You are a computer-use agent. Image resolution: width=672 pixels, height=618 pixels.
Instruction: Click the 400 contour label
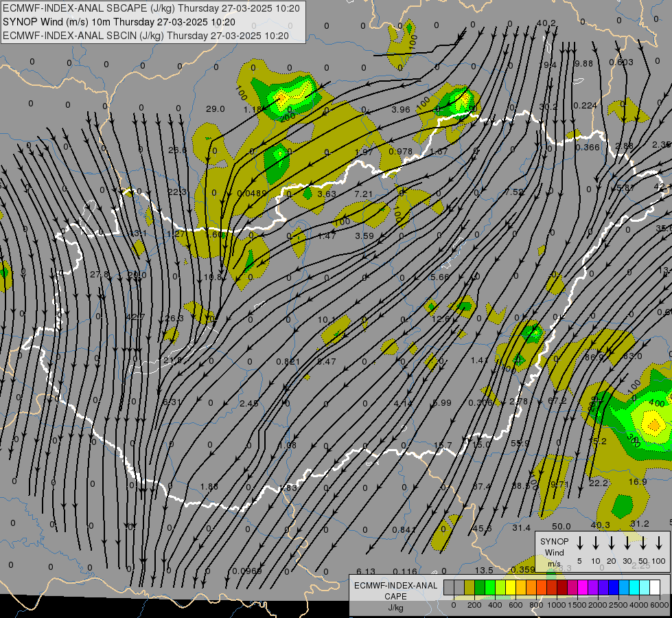(657, 403)
